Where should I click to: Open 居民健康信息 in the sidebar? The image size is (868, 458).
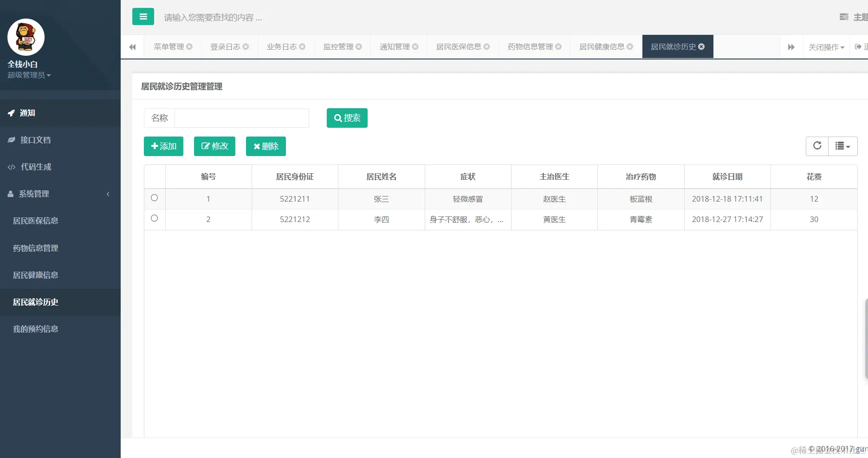point(60,275)
